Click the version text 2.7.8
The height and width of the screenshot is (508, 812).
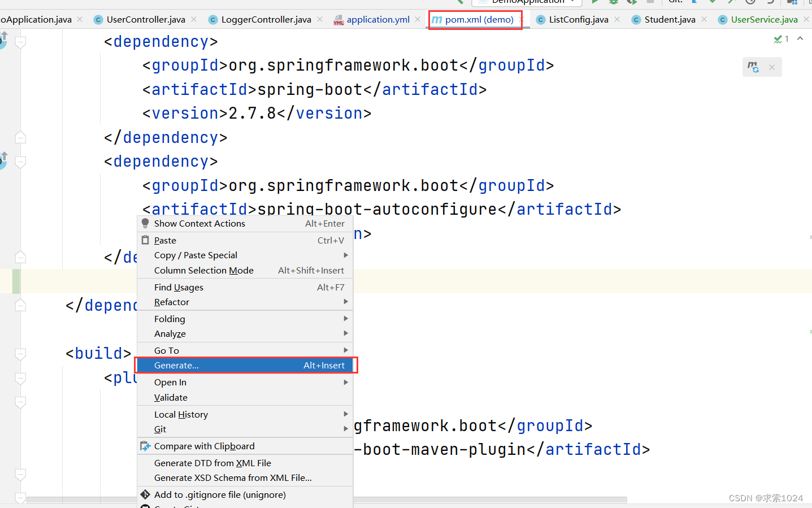pos(253,114)
